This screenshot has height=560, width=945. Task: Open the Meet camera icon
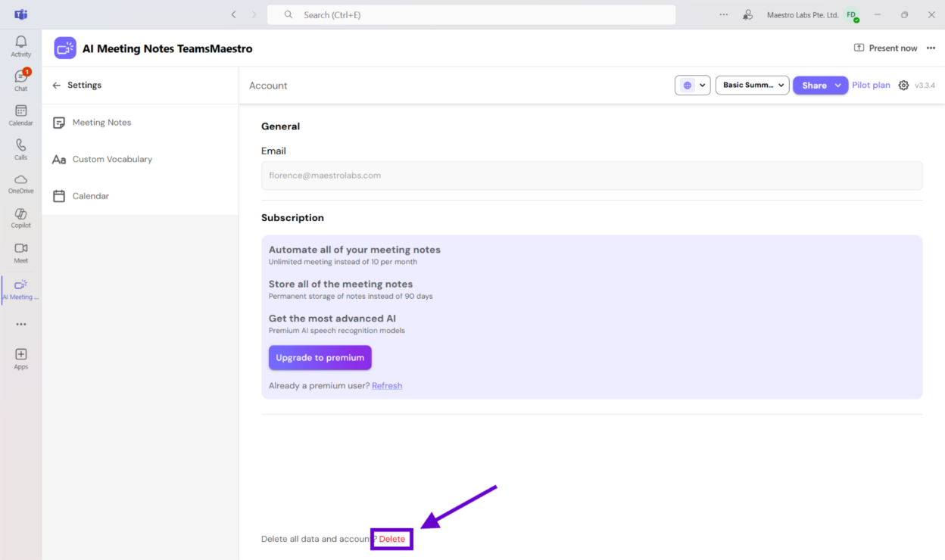point(20,253)
